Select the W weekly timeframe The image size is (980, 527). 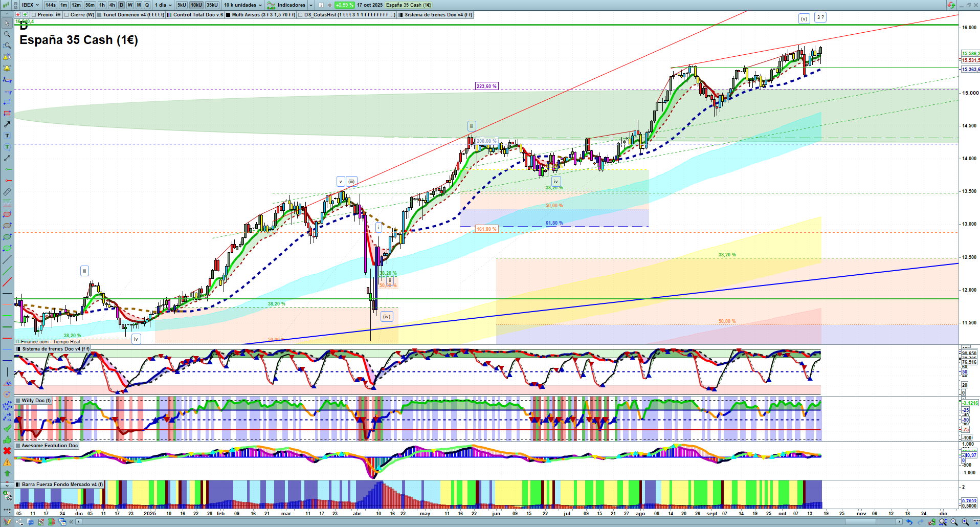[x=130, y=5]
